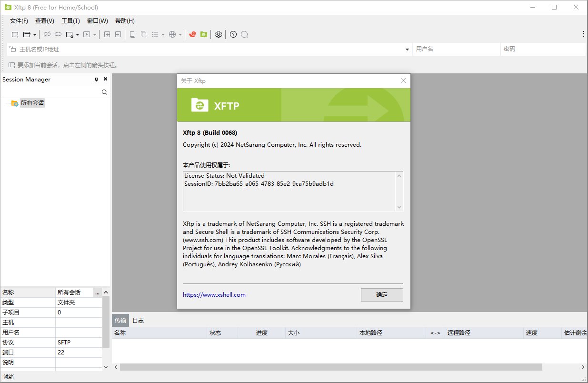Image resolution: width=588 pixels, height=383 pixels.
Task: Click the toolbar overflow three-dots icon
Action: [584, 34]
